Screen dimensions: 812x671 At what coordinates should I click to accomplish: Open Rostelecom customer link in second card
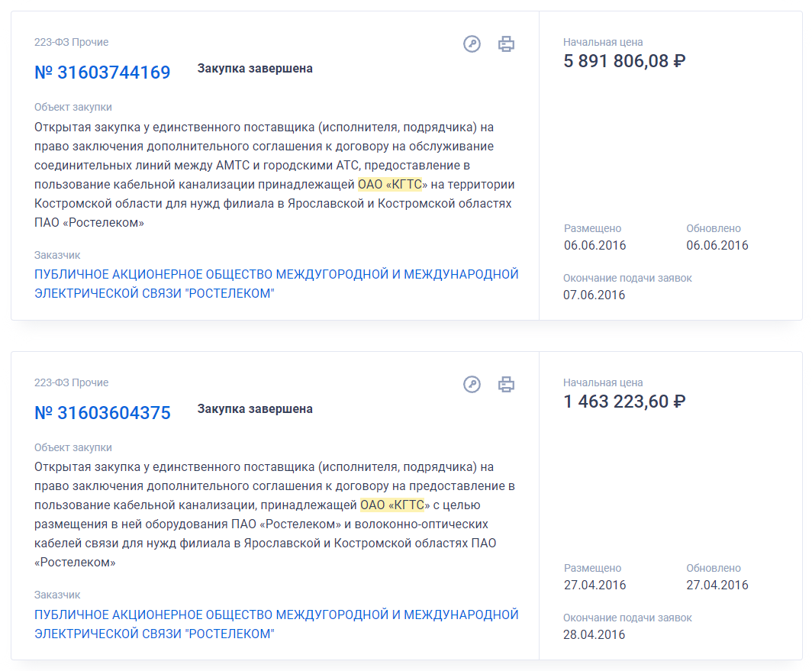(x=276, y=624)
